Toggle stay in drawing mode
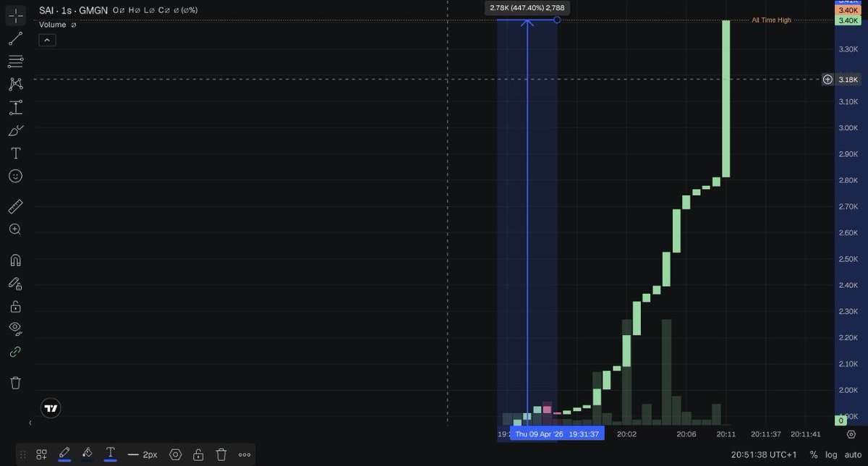Screen dimensions: 868x466 coord(16,284)
